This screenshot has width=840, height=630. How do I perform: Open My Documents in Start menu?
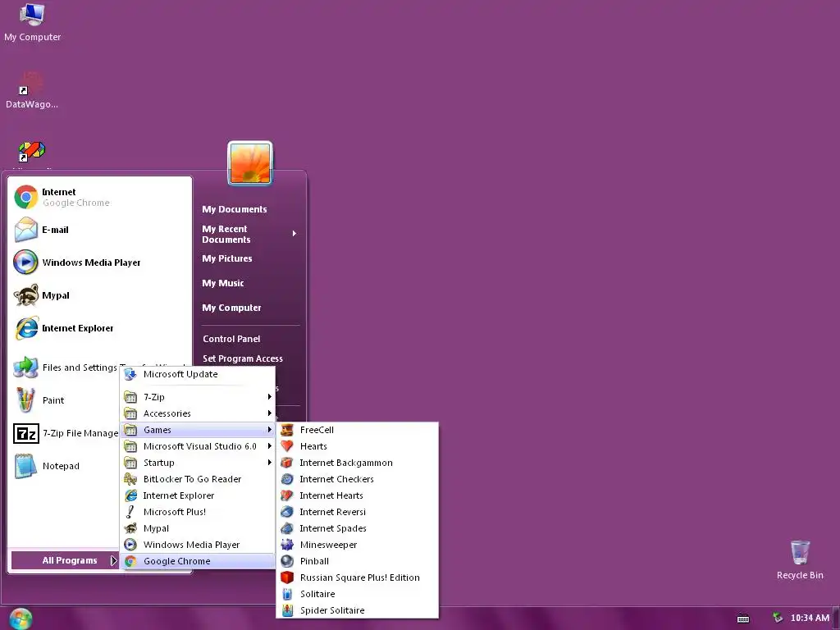[x=234, y=209]
